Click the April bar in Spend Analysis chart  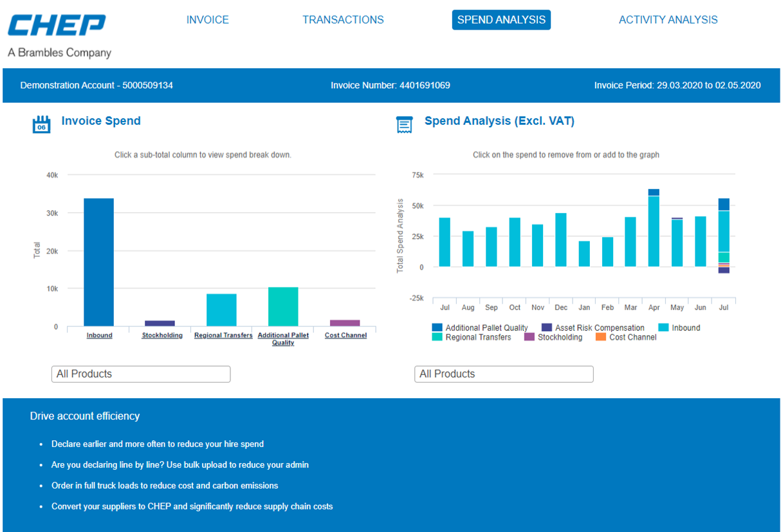pyautogui.click(x=654, y=228)
